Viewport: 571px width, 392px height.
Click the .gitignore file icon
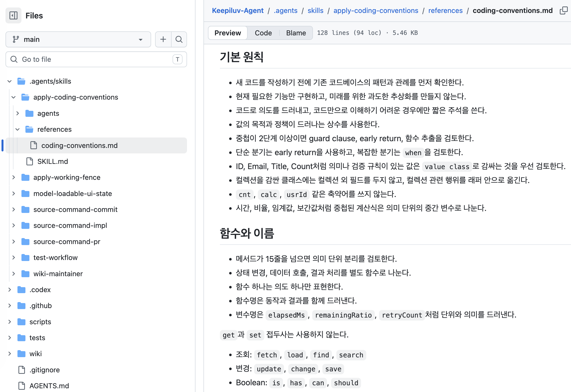(22, 370)
